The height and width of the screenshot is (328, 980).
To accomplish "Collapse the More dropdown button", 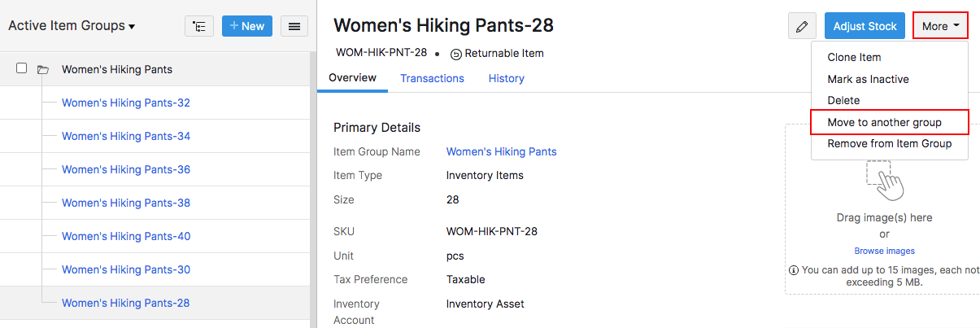I will [x=941, y=26].
